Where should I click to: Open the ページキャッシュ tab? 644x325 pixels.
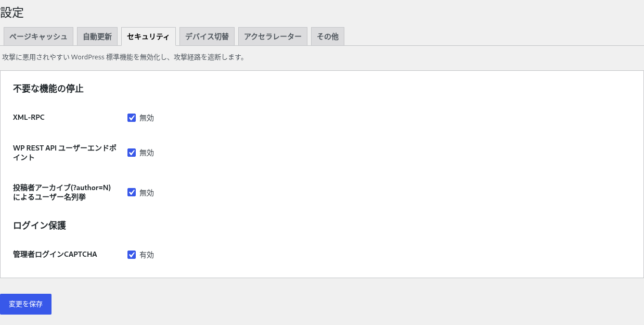tap(38, 36)
